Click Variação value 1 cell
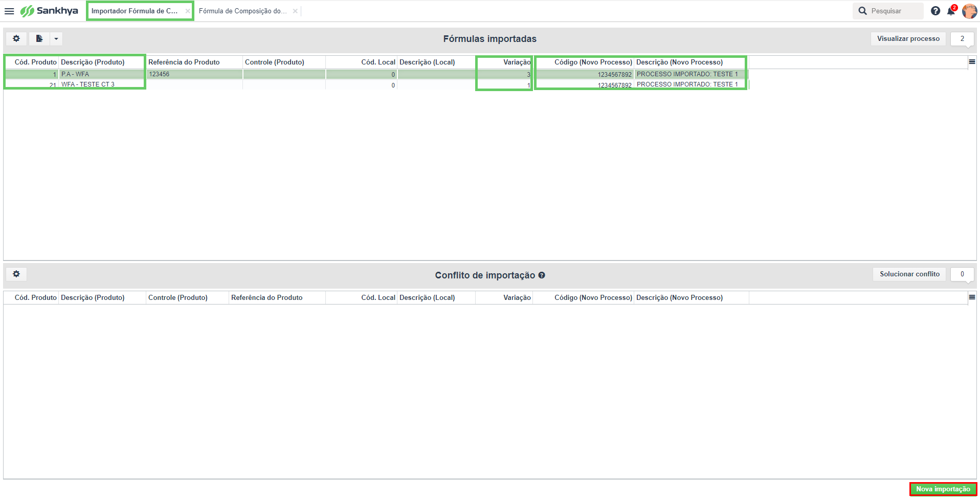Screen dimensions: 980x499 pos(504,85)
